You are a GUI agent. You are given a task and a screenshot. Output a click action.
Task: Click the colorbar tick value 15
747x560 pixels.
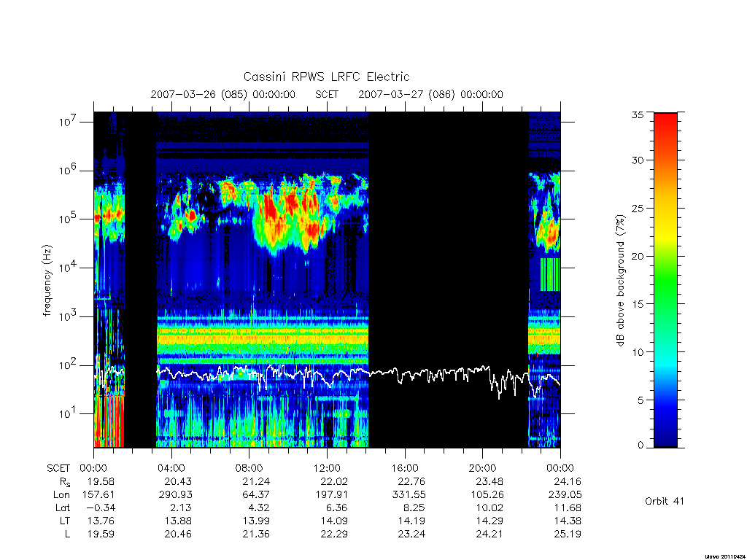[x=638, y=304]
